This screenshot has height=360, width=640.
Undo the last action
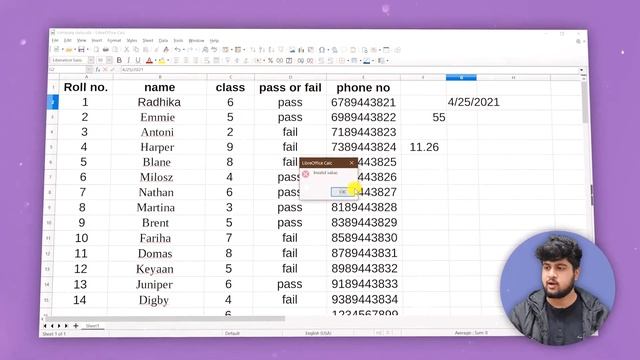tap(178, 50)
